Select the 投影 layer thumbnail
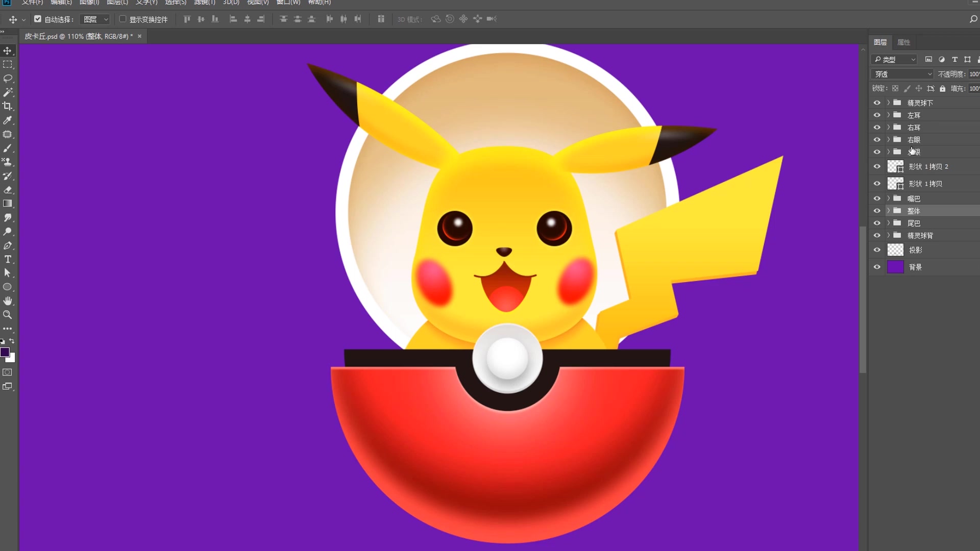 tap(895, 250)
